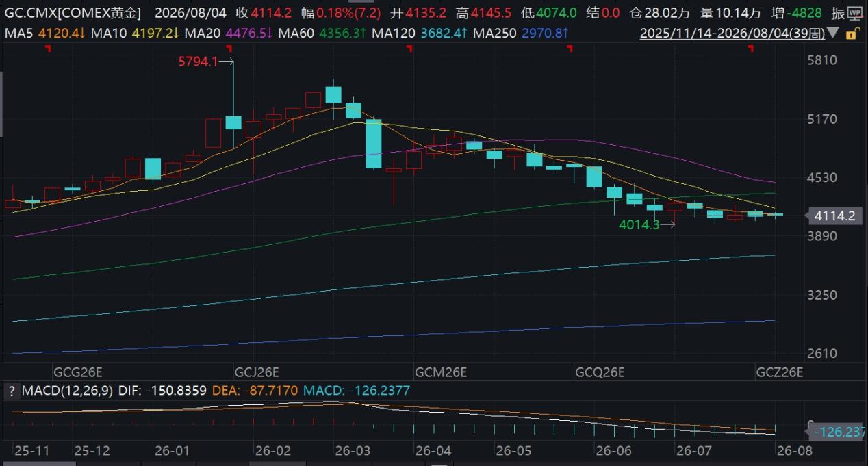The height and width of the screenshot is (466, 868).
Task: Click the 3250 price axis label
Action: coord(824,295)
